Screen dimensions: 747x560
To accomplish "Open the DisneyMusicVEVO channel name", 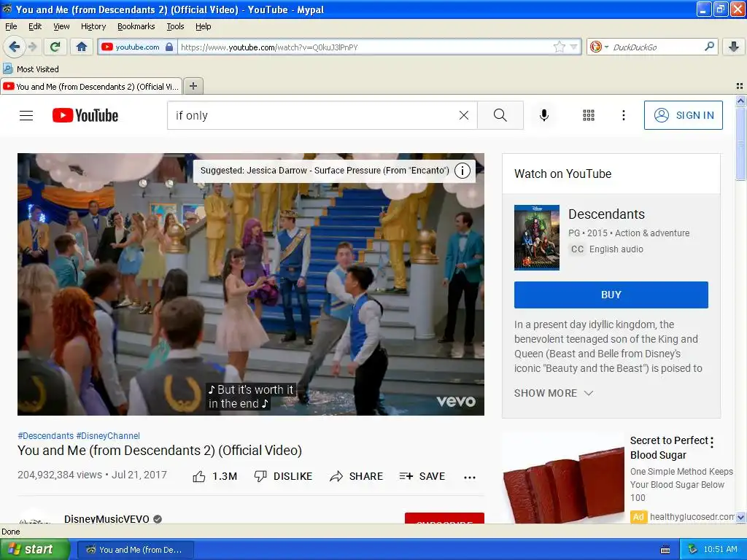I will pyautogui.click(x=107, y=518).
